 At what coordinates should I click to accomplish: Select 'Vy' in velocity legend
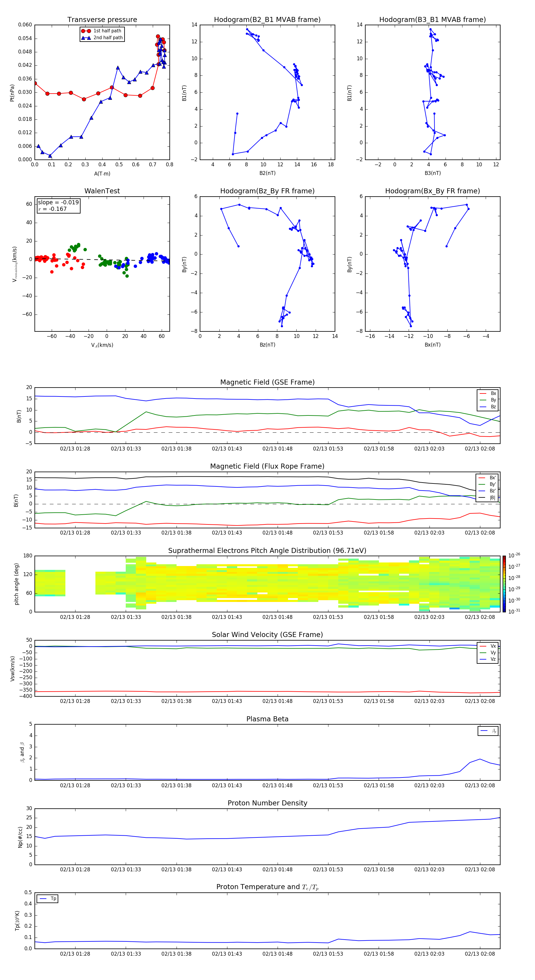click(488, 653)
